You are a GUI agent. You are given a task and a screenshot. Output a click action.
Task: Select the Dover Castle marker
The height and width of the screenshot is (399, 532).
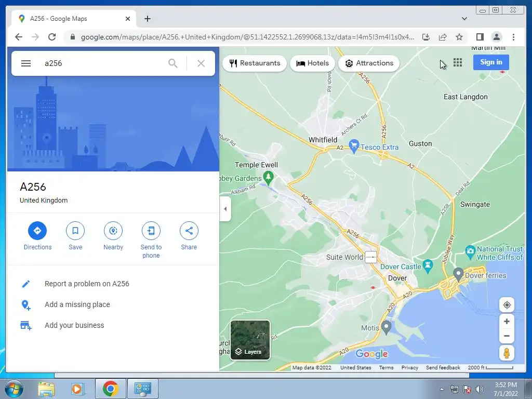pos(428,267)
